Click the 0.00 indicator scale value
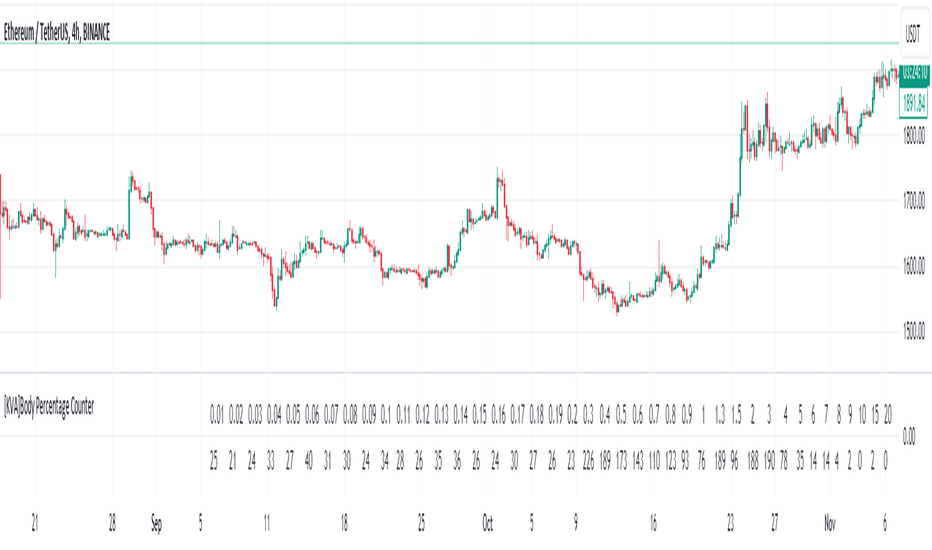The width and height of the screenshot is (932, 550). [909, 437]
